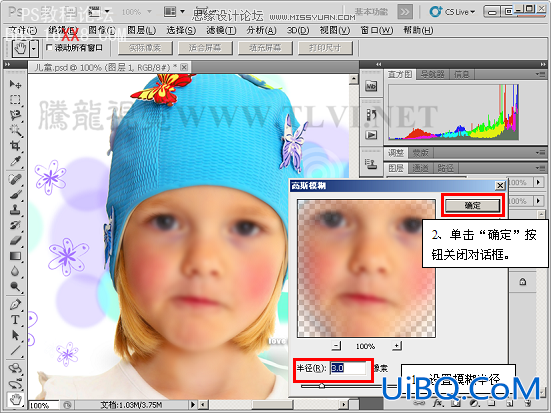Switch to the 蒙版 tab

tap(420, 153)
